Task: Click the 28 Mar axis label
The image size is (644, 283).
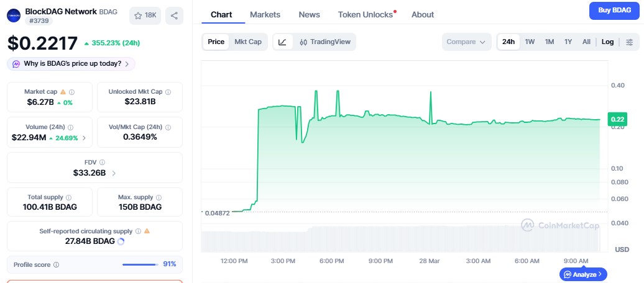Action: pos(430,261)
